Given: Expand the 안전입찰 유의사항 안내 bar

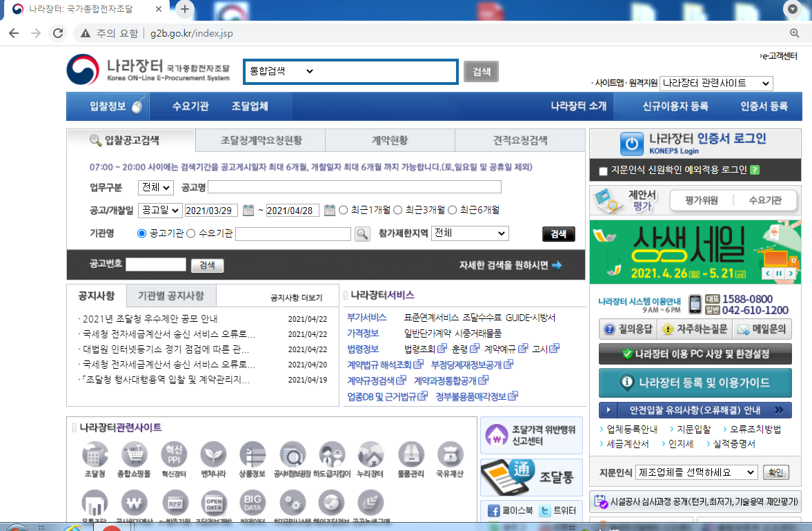Looking at the screenshot, I should pos(695,410).
